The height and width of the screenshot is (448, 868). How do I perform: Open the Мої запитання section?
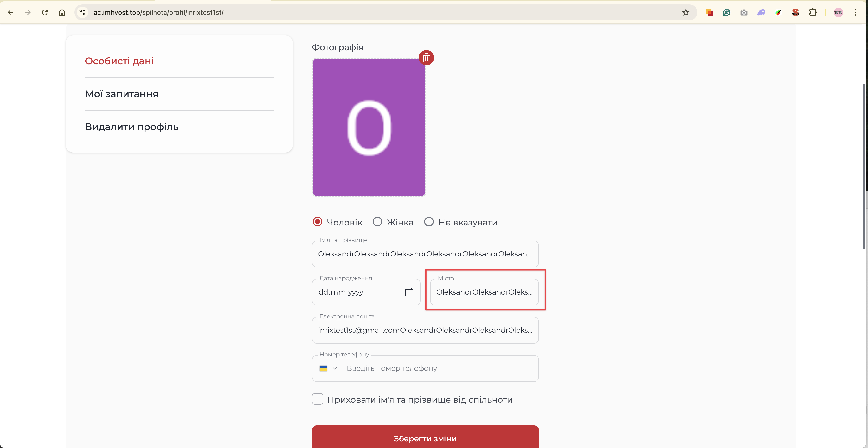pyautogui.click(x=121, y=94)
